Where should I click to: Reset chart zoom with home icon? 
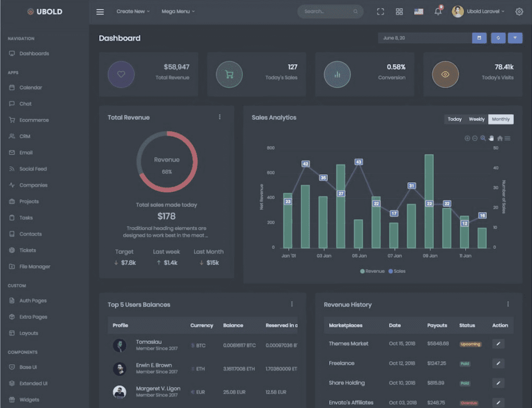tap(500, 138)
